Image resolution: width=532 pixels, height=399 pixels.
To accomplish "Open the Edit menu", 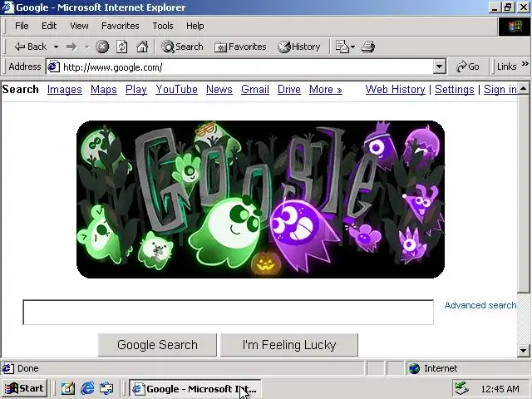I will pyautogui.click(x=49, y=26).
